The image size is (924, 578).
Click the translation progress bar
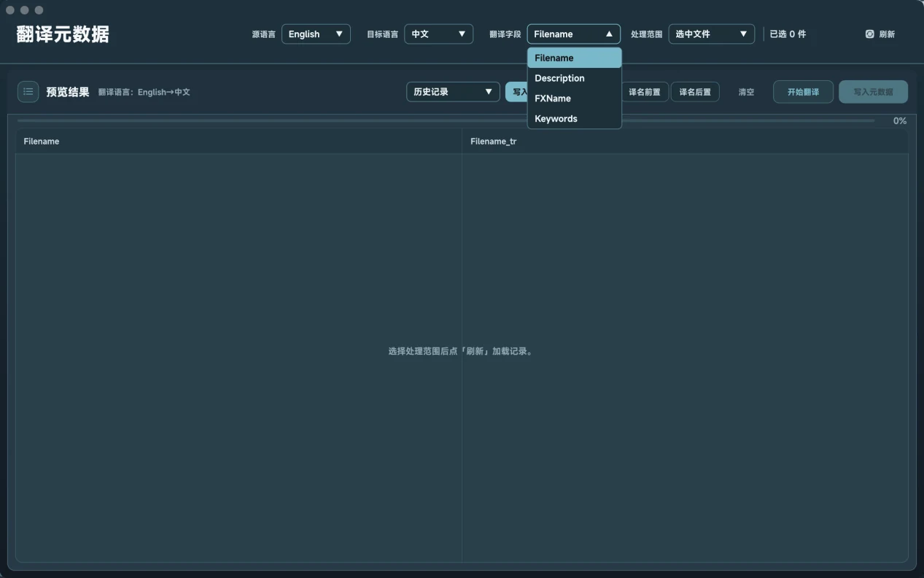tap(446, 120)
